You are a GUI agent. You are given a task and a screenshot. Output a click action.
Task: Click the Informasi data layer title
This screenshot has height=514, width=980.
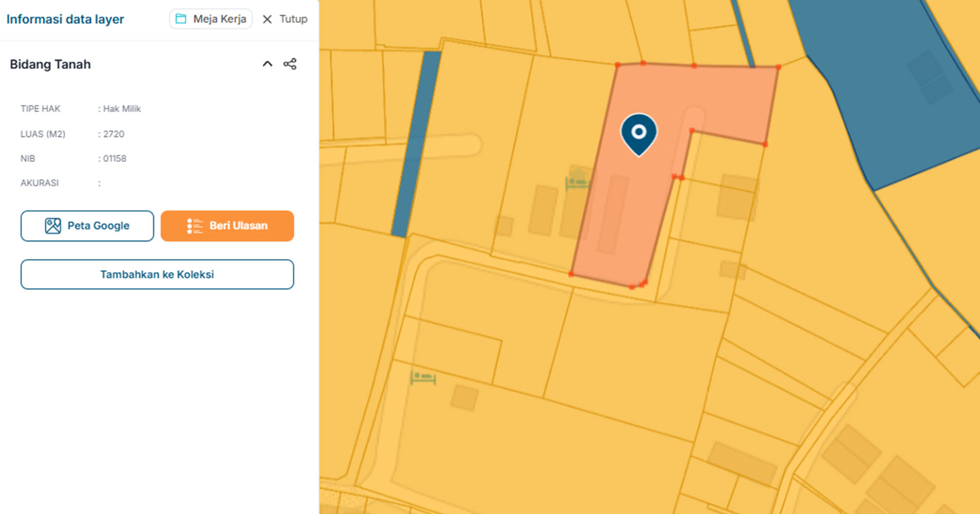click(x=65, y=19)
